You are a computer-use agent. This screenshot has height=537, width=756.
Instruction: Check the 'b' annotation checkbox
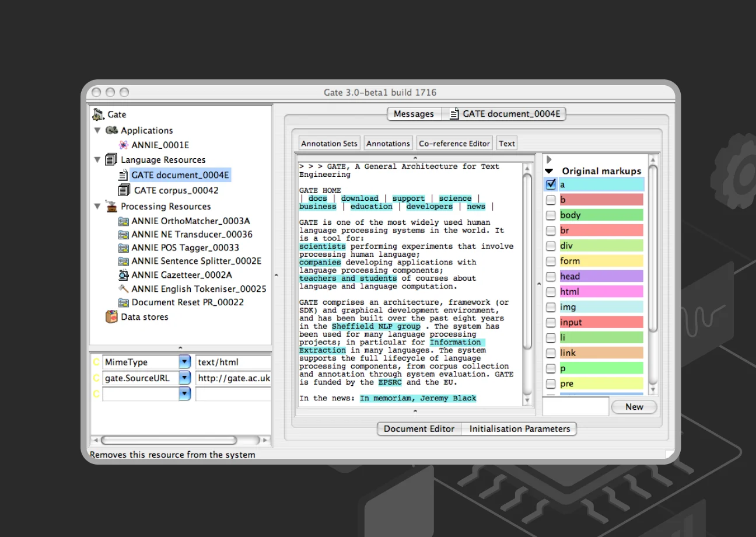point(551,200)
